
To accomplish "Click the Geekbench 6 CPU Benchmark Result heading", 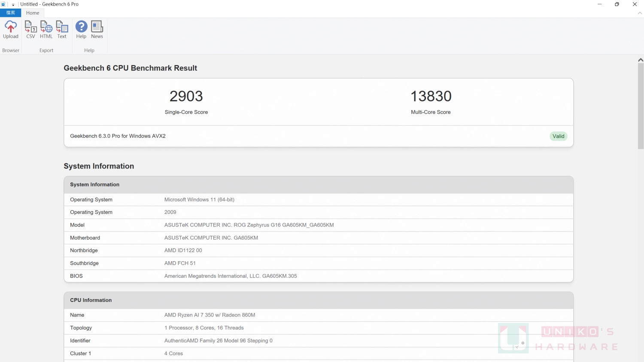I will (x=131, y=68).
